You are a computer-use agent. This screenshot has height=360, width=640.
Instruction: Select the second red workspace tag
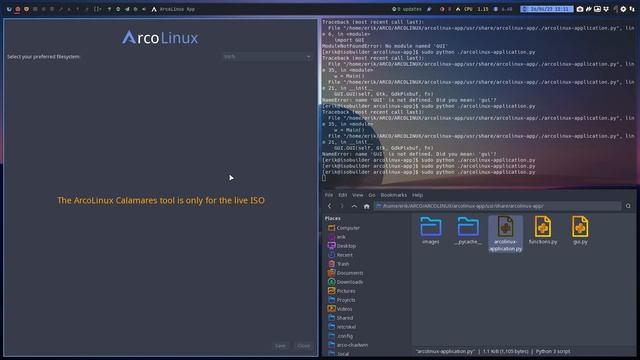pos(18,9)
